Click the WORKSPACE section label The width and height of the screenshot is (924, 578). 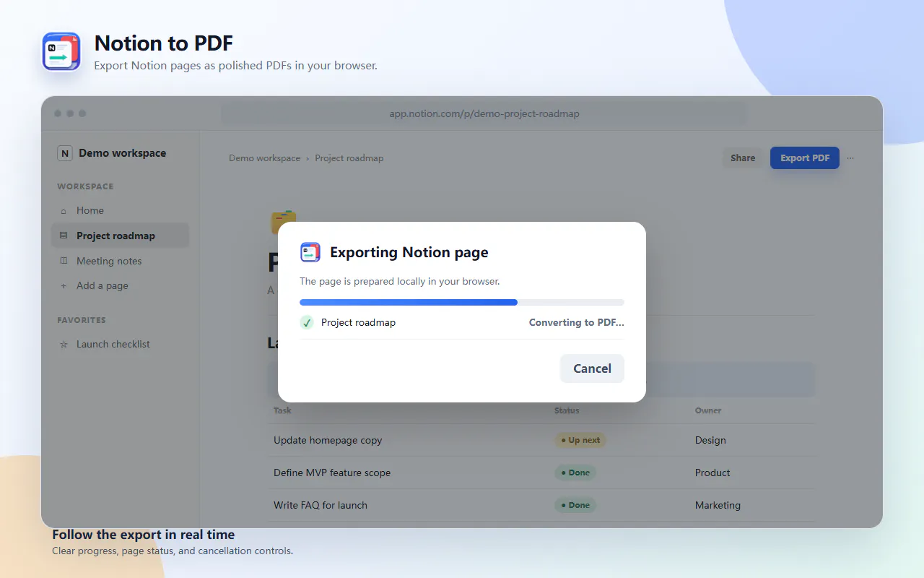[85, 186]
